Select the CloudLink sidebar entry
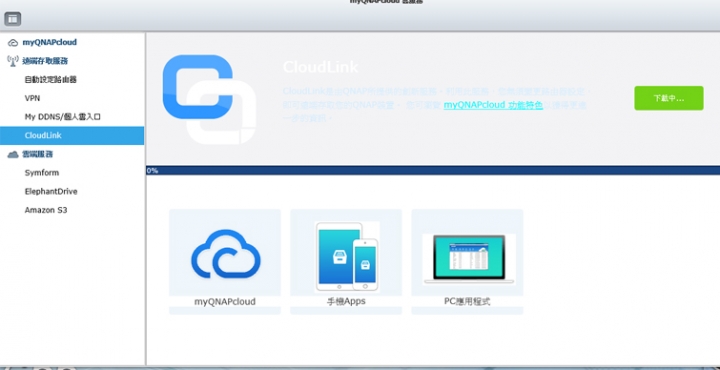This screenshot has height=370, width=720. (72, 135)
